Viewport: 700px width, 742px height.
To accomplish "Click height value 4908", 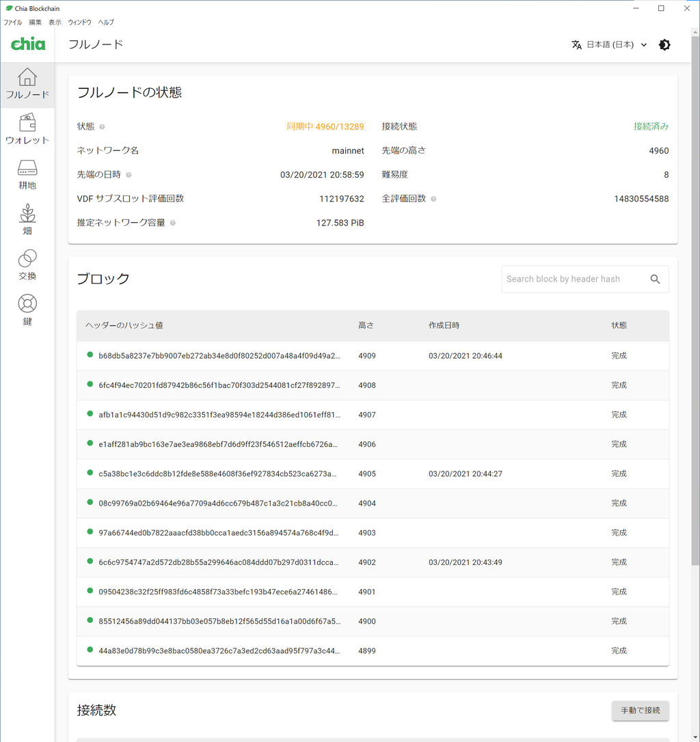I will click(x=367, y=385).
